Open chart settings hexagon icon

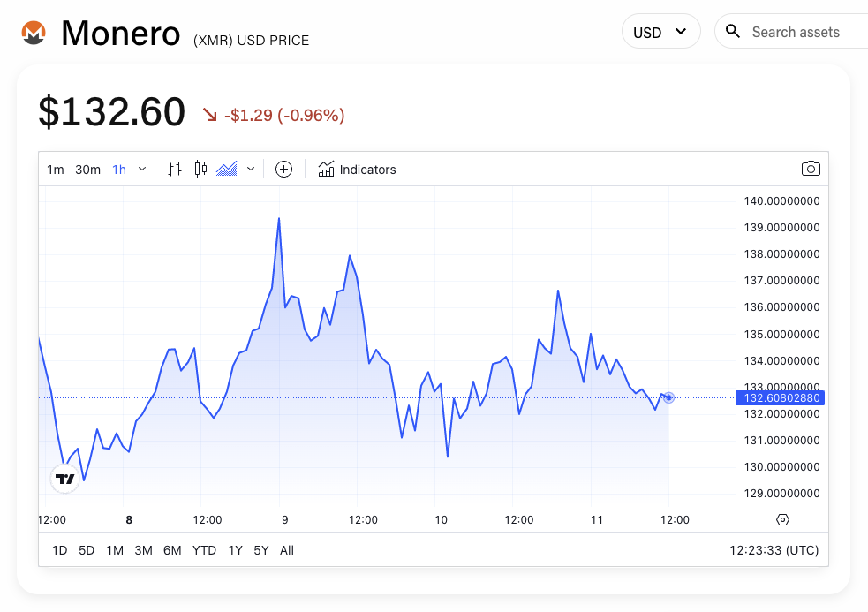click(x=782, y=519)
